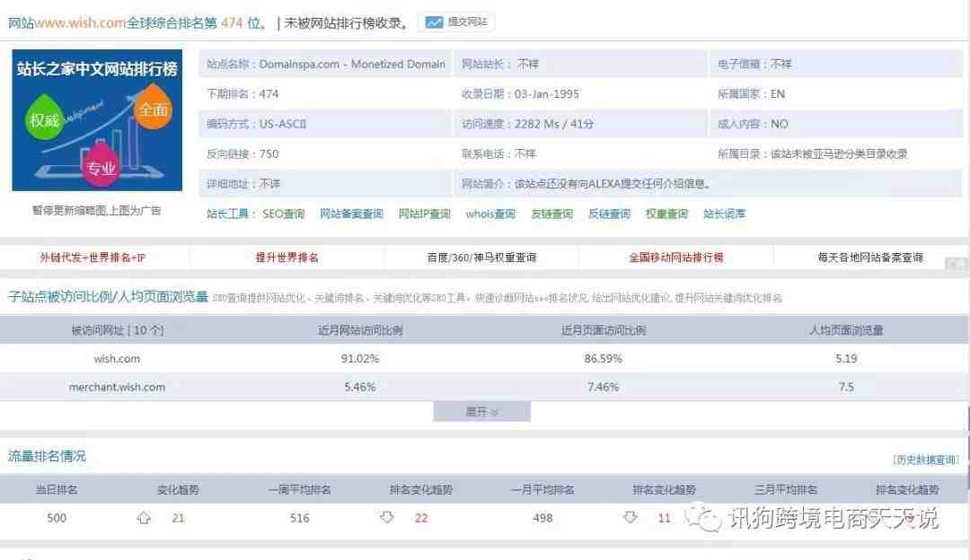Click the 5.19 per-user pageviews value
This screenshot has height=560, width=970.
coord(846,358)
